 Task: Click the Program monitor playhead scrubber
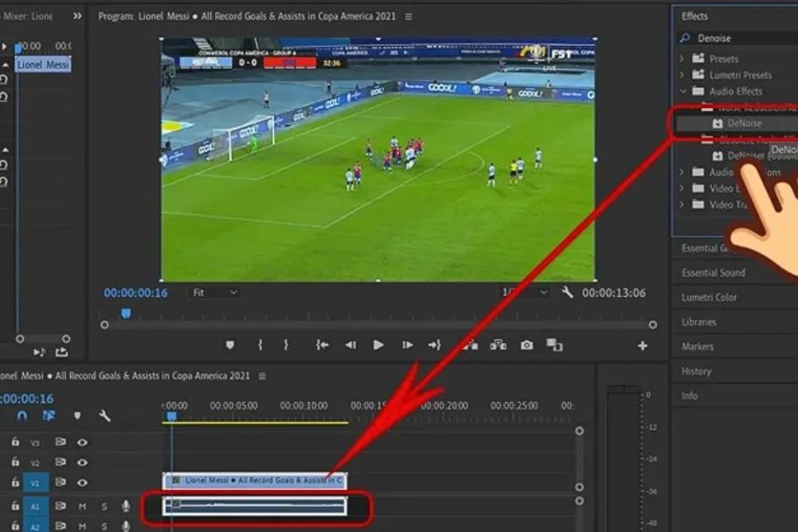pos(126,313)
